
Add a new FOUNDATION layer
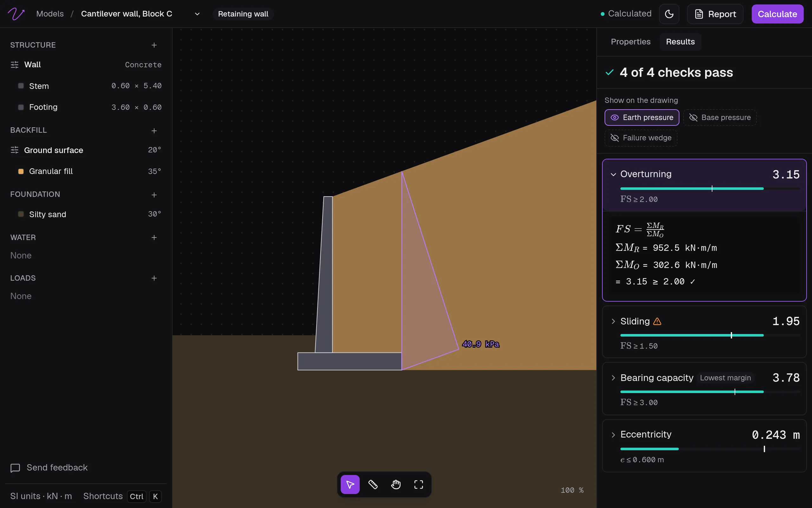tap(154, 195)
